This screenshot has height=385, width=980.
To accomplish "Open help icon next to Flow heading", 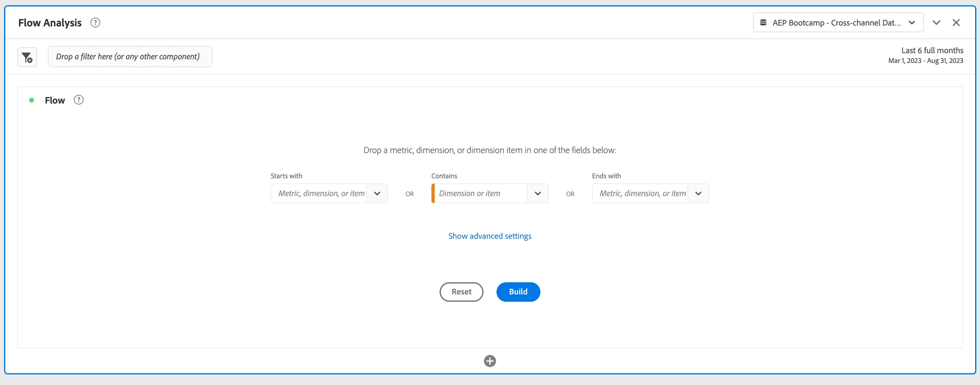I will coord(78,100).
